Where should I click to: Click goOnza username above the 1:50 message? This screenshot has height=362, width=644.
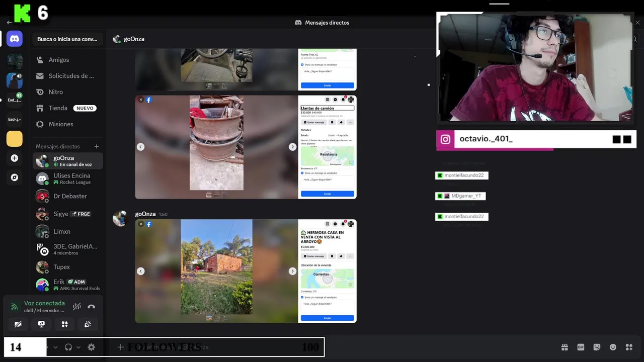[145, 214]
